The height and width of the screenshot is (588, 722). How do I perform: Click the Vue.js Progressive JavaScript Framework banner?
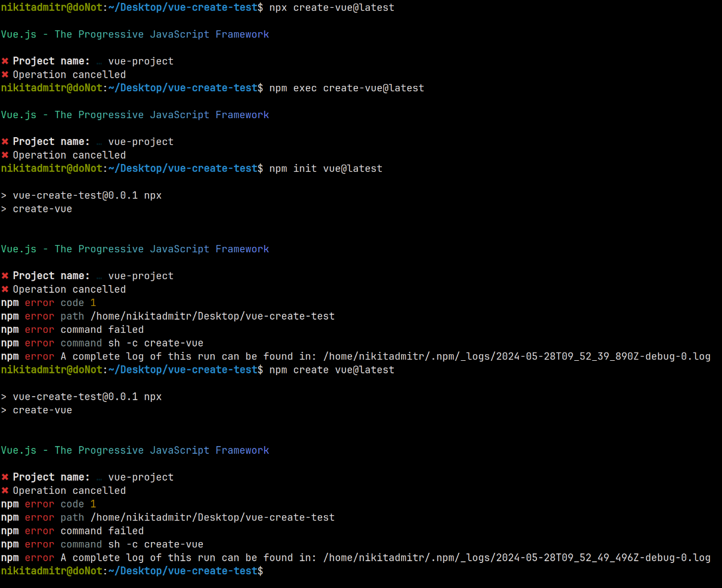[134, 34]
